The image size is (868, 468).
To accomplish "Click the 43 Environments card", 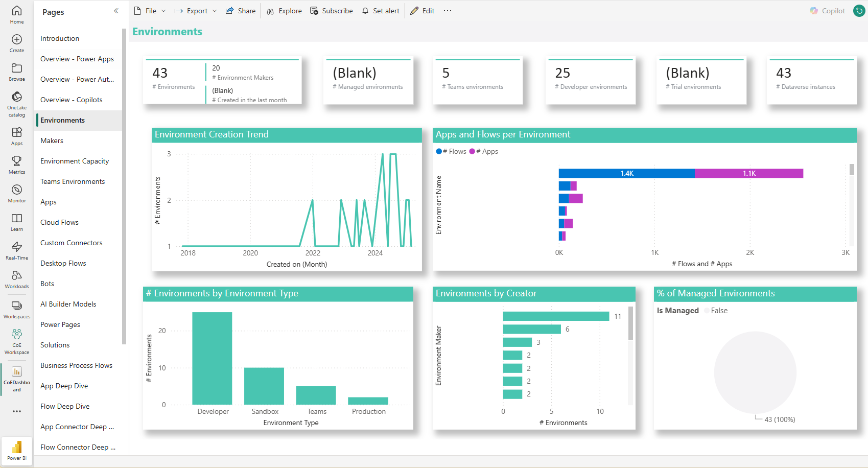I will (174, 78).
